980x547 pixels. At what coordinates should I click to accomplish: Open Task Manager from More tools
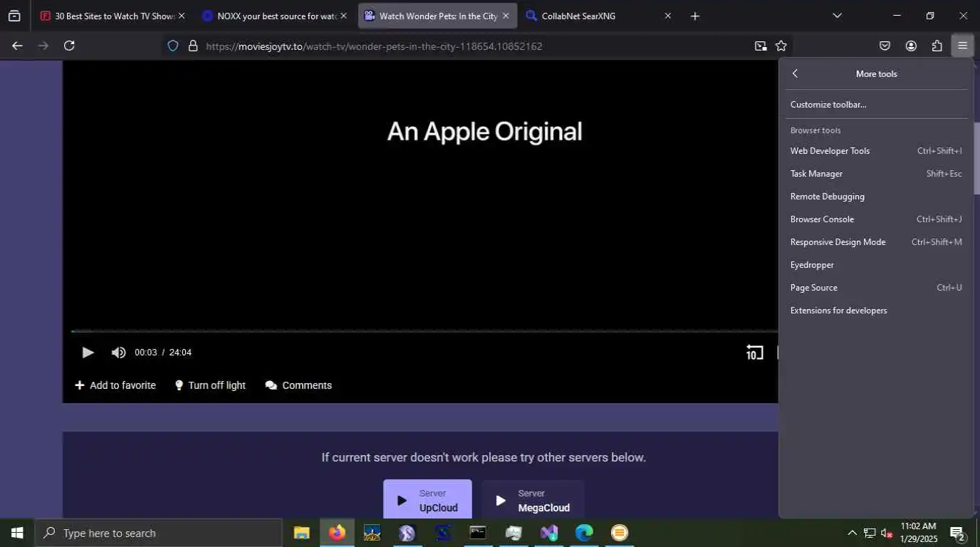point(876,174)
